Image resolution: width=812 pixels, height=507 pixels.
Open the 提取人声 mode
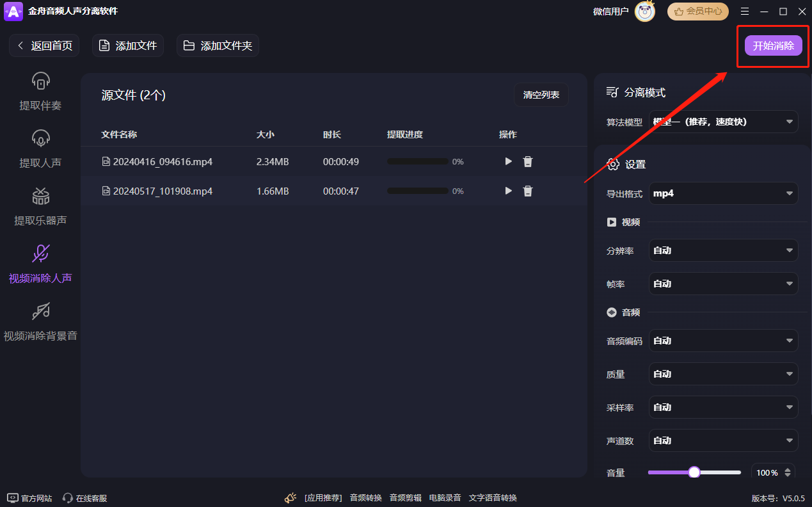pos(40,149)
